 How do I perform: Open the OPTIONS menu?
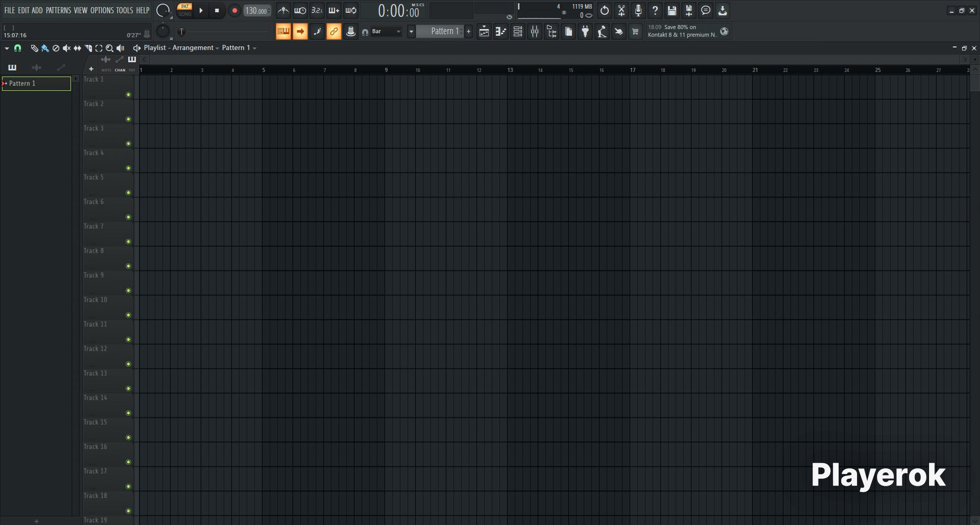coord(101,10)
